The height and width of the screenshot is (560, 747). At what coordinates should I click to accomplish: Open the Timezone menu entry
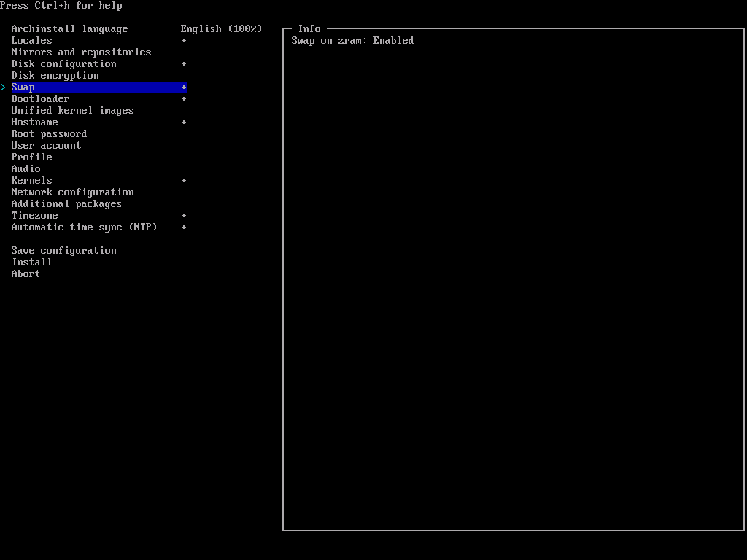(x=35, y=216)
